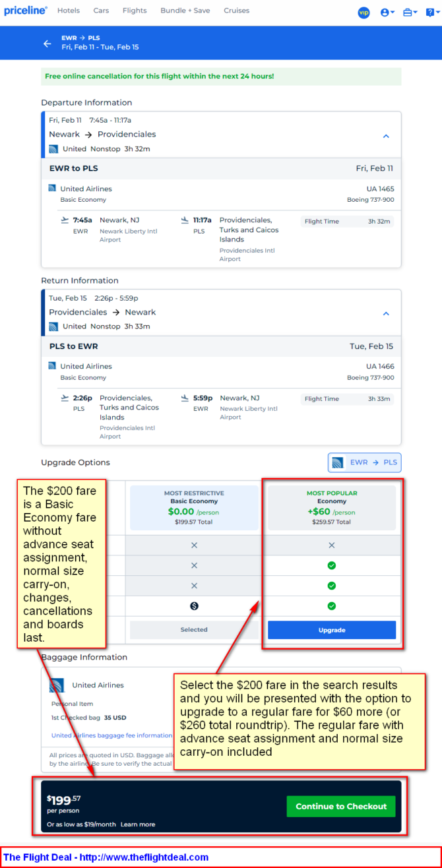Click the dollar fee icon in Basic Economy
Image resolution: width=442 pixels, height=868 pixels.
tap(194, 606)
